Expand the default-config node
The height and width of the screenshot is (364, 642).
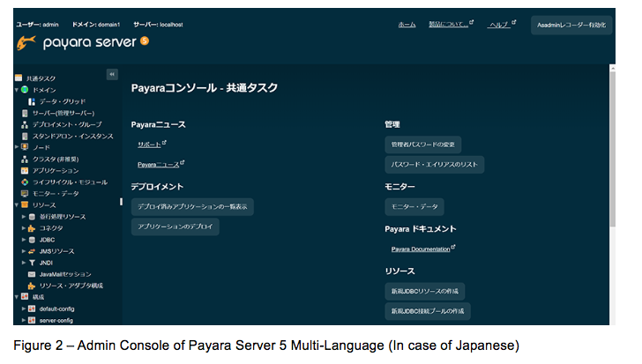pos(25,308)
